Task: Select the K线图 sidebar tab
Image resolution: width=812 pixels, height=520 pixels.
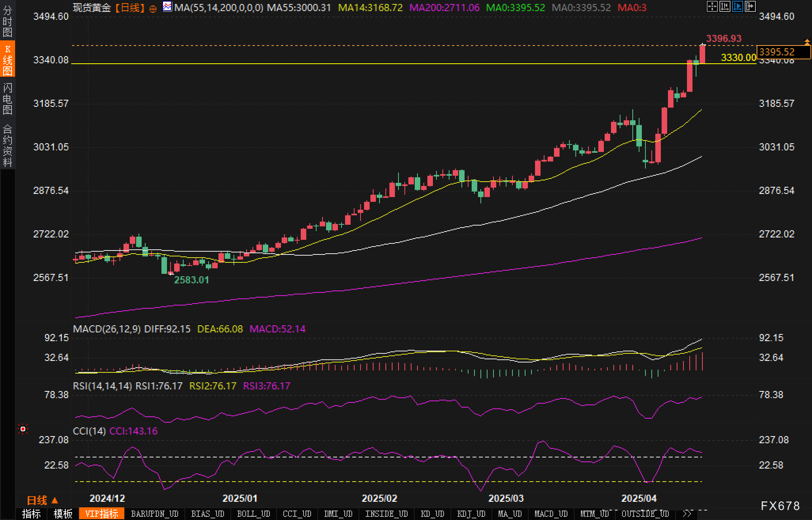Action: (x=8, y=59)
